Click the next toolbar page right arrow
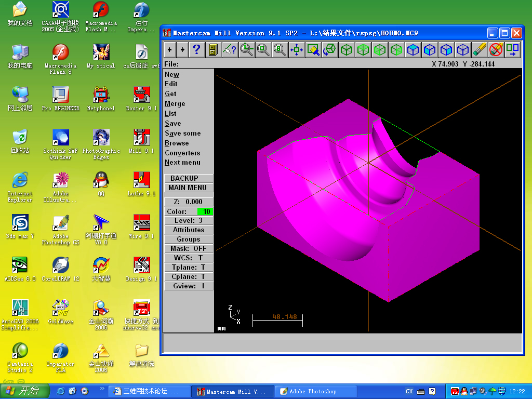This screenshot has width=532, height=399. 182,50
